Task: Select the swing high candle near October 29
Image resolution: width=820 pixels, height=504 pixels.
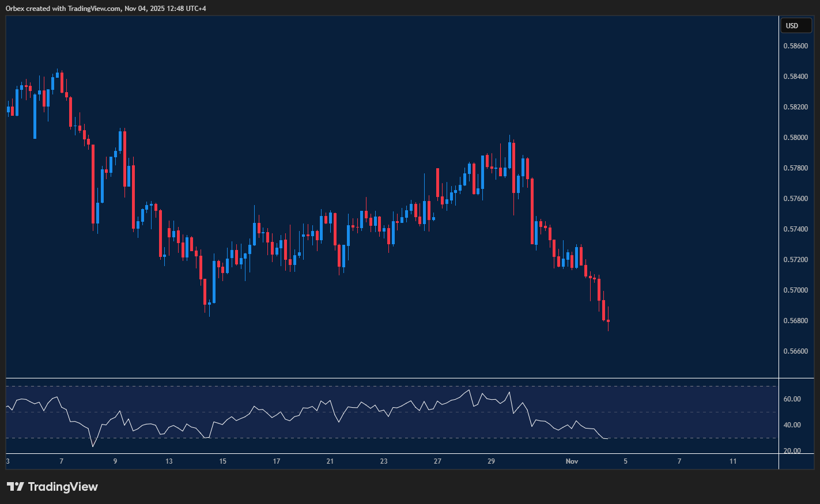Action: pos(509,156)
